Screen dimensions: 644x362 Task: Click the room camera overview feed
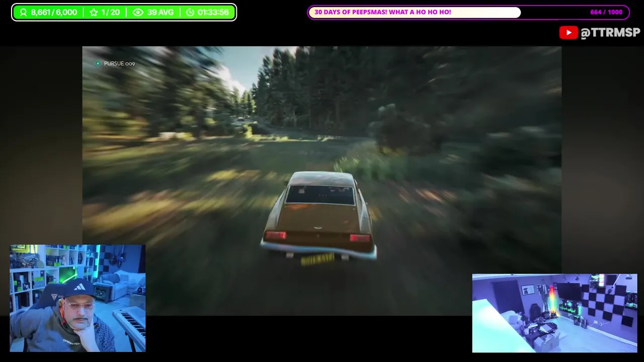tap(554, 313)
